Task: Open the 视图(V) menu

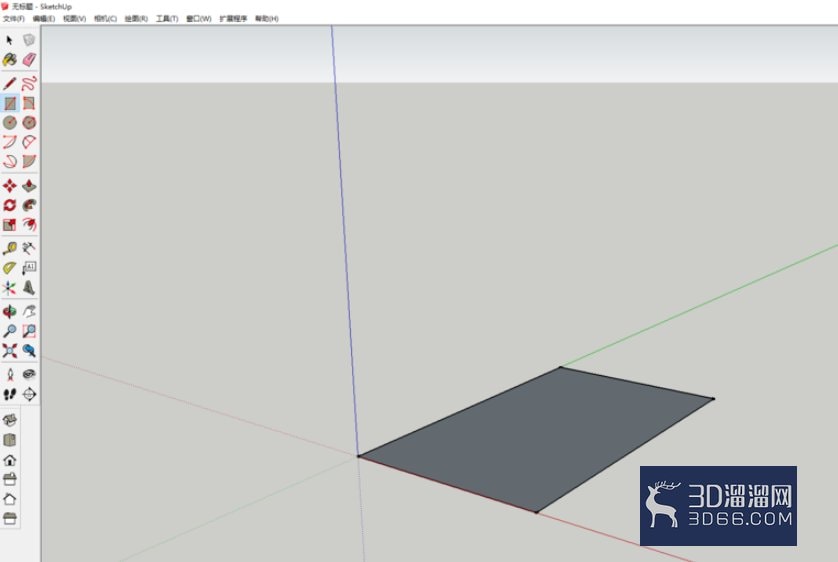Action: (x=74, y=19)
